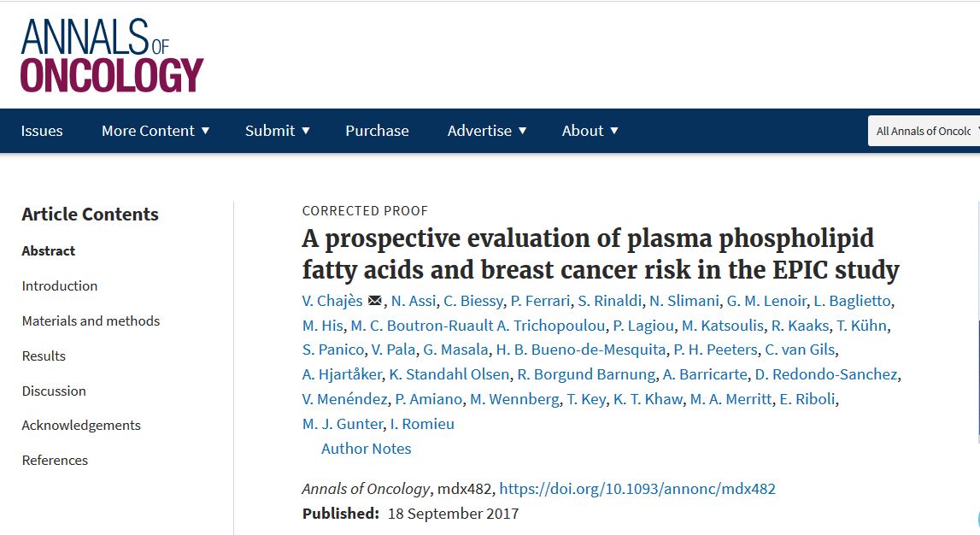Image resolution: width=980 pixels, height=535 pixels.
Task: Open author I. Romieu's profile link
Action: pos(422,424)
